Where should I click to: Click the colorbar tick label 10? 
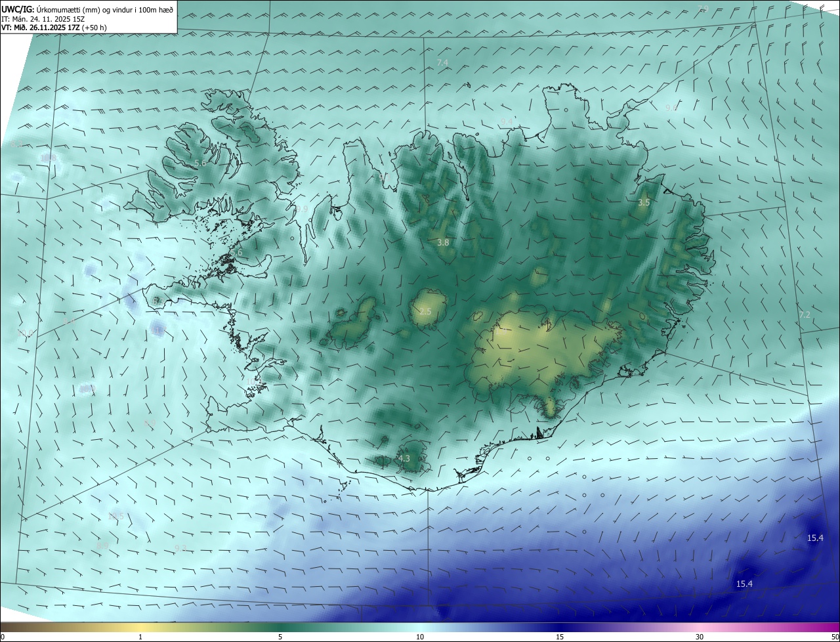pyautogui.click(x=420, y=637)
